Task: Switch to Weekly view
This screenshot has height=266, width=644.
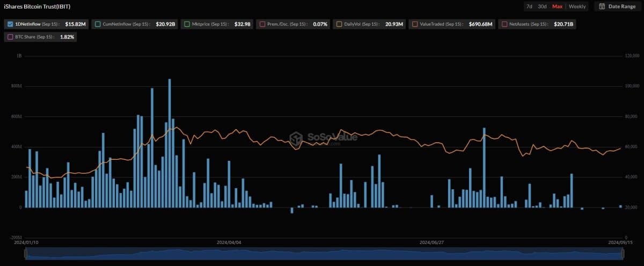Action: pyautogui.click(x=577, y=6)
